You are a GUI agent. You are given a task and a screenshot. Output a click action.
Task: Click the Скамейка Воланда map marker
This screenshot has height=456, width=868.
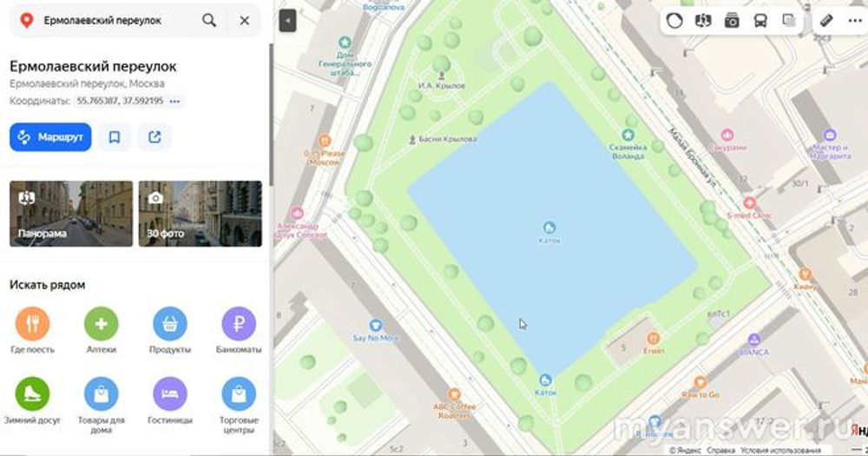tap(628, 136)
